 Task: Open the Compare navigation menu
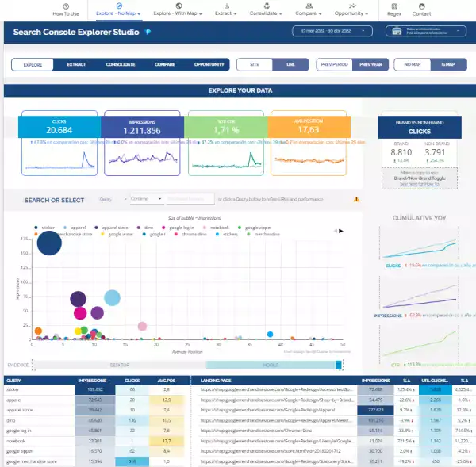[x=308, y=10]
